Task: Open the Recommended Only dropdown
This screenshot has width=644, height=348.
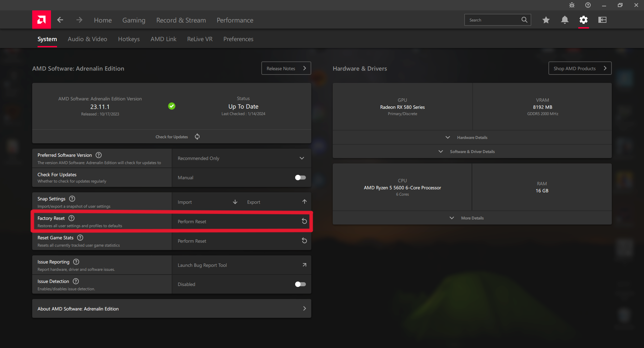Action: pos(241,158)
